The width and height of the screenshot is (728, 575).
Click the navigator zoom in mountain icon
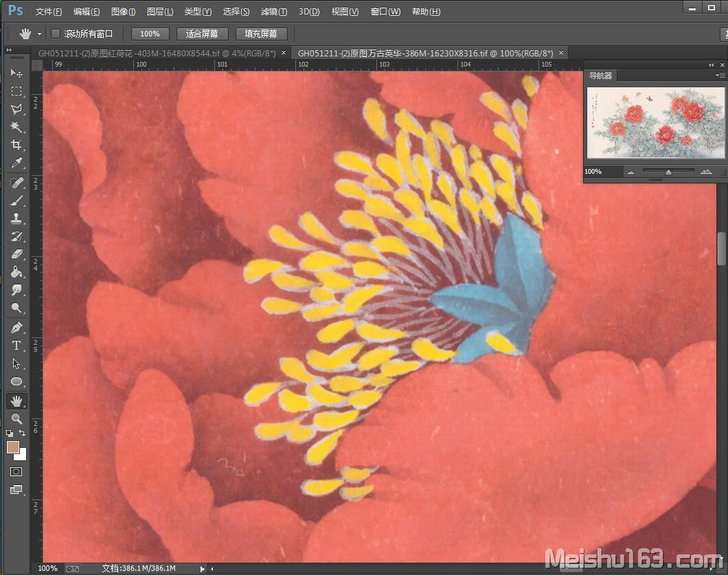click(706, 172)
